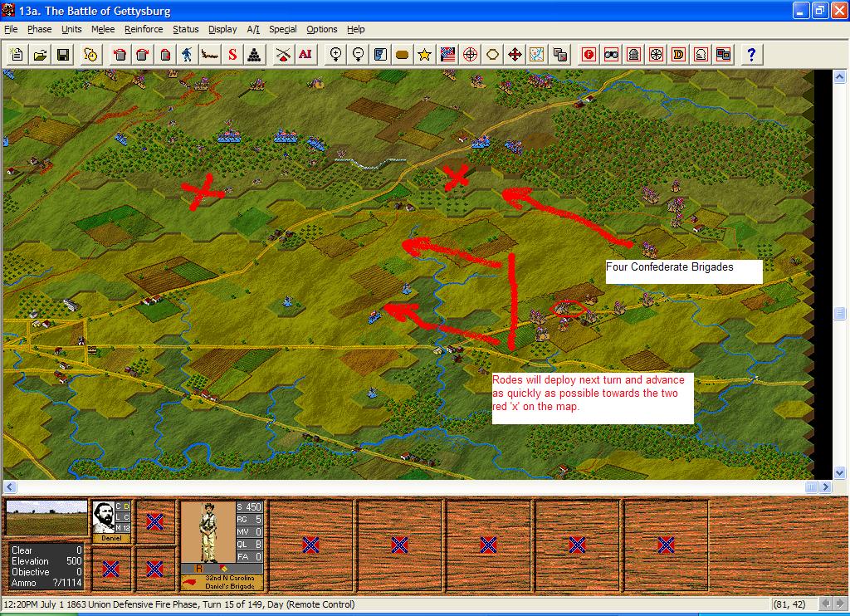Select the 32nd N Carolina unit card
850x616 pixels.
222,545
